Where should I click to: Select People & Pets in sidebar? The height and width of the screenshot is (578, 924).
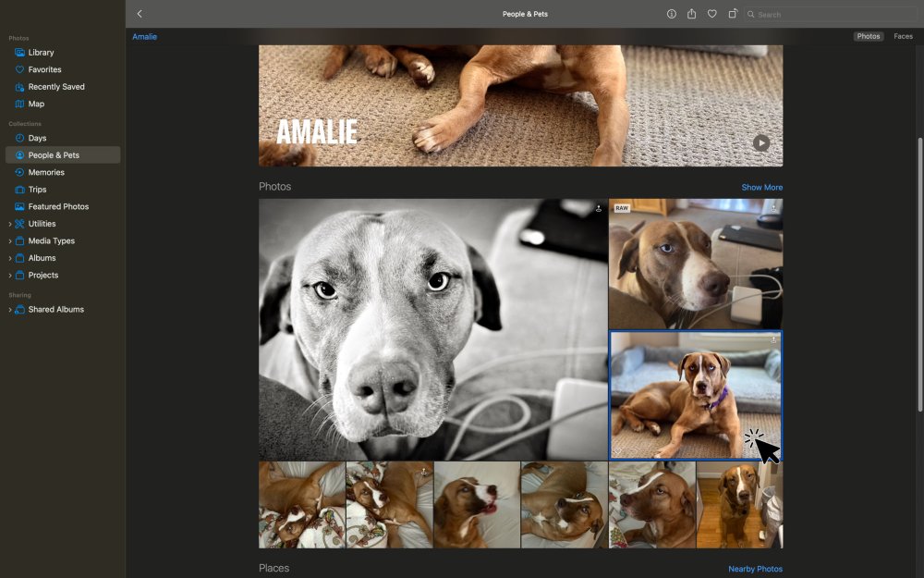(x=63, y=155)
